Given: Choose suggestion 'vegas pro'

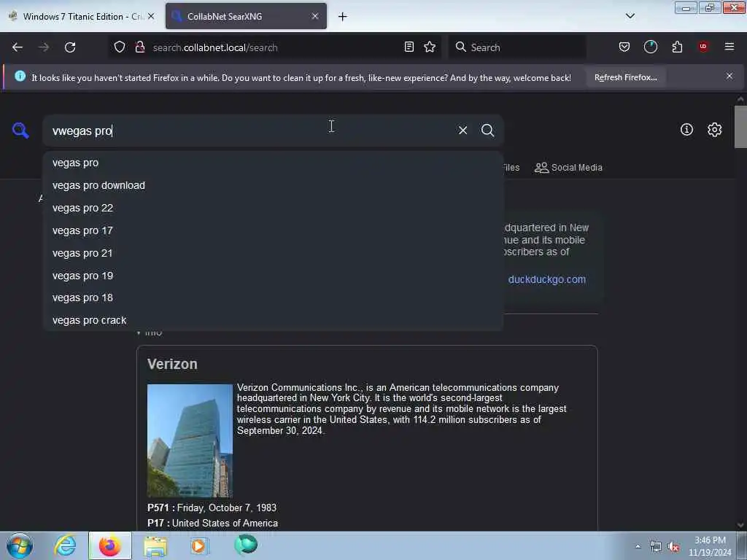Looking at the screenshot, I should pos(274,163).
